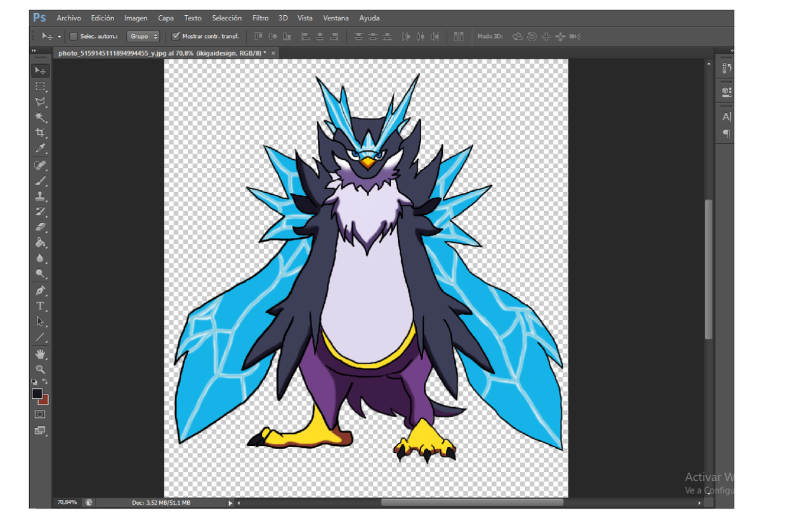Open the Imagen menu
Image resolution: width=812 pixels, height=522 pixels.
pos(136,18)
